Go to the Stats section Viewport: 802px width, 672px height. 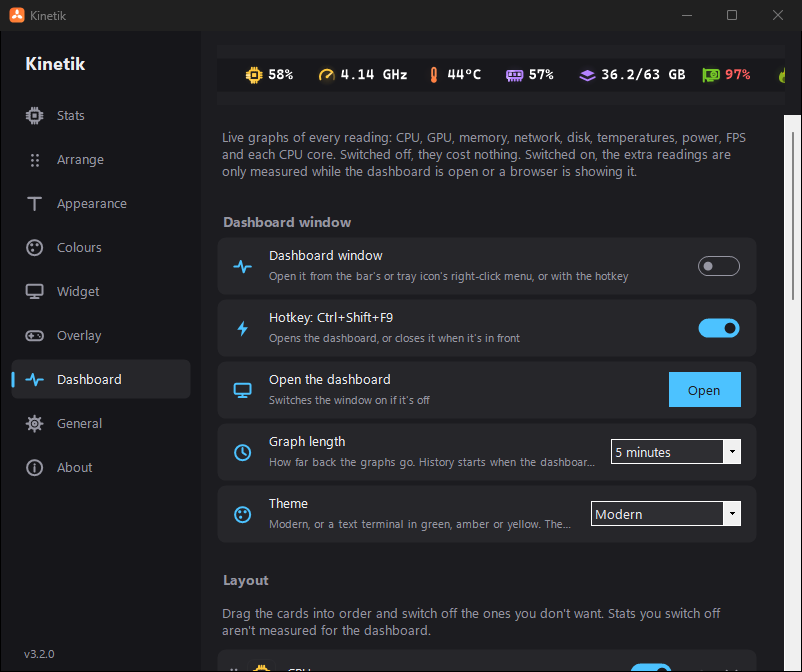pos(101,116)
